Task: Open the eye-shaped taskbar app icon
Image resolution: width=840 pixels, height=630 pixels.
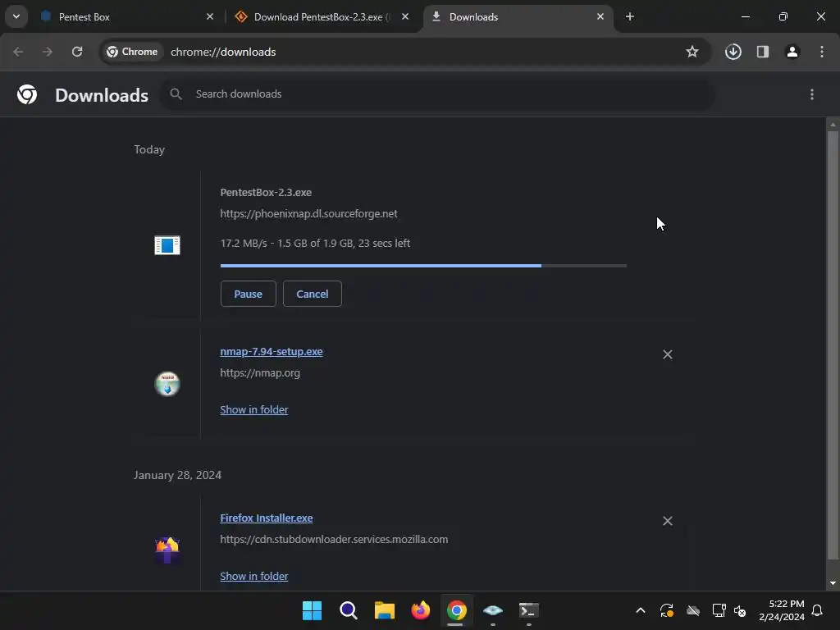Action: tap(493, 610)
